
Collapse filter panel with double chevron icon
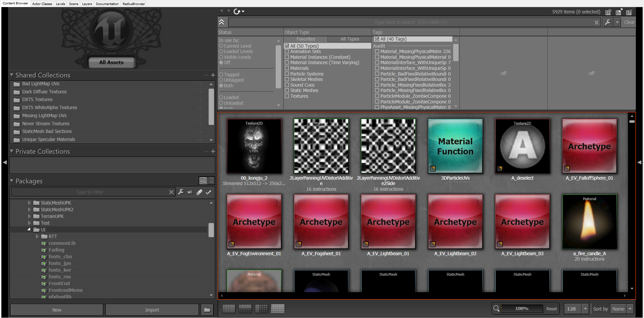tap(222, 22)
